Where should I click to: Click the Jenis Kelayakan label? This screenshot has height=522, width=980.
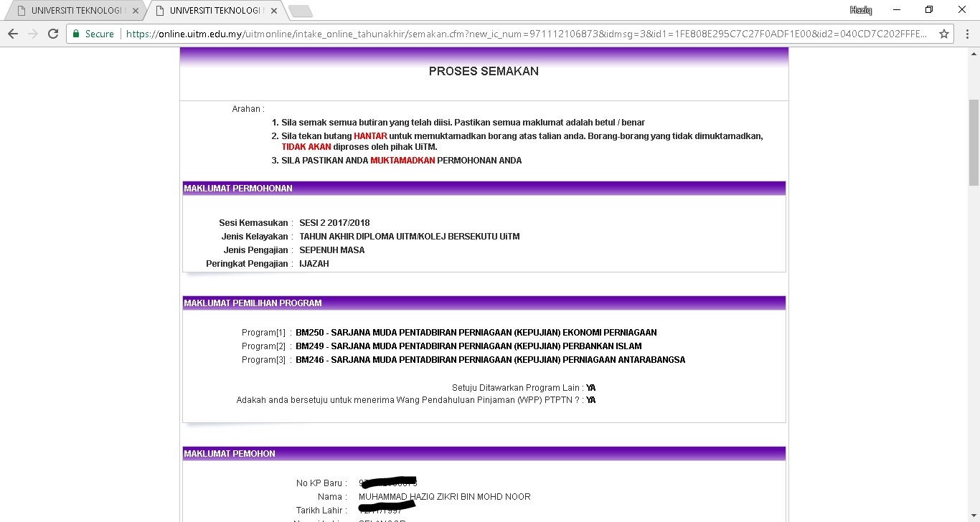pos(255,237)
